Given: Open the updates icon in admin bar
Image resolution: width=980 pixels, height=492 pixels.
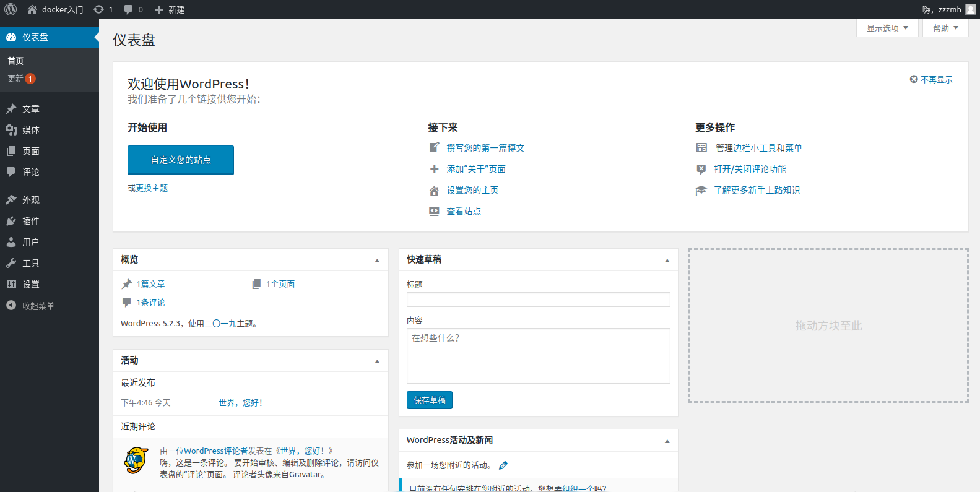Looking at the screenshot, I should point(99,9).
